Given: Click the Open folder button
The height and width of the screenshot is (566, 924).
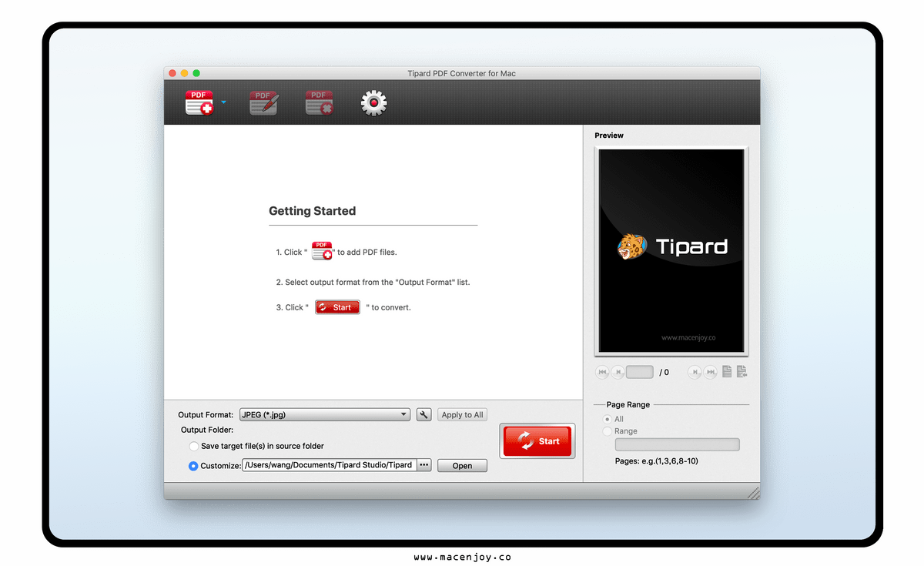Looking at the screenshot, I should pyautogui.click(x=462, y=466).
